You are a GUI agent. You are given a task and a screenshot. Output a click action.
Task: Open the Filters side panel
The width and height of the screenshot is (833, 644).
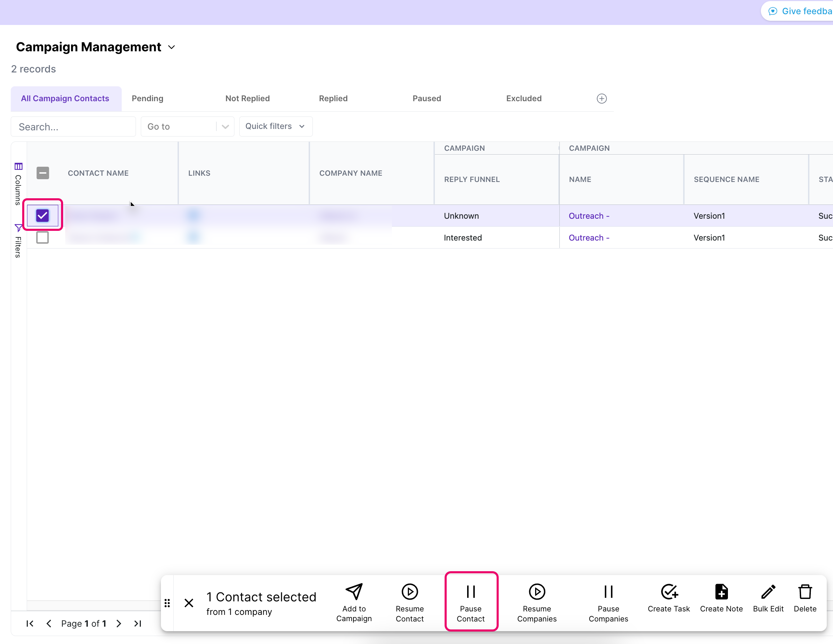18,241
